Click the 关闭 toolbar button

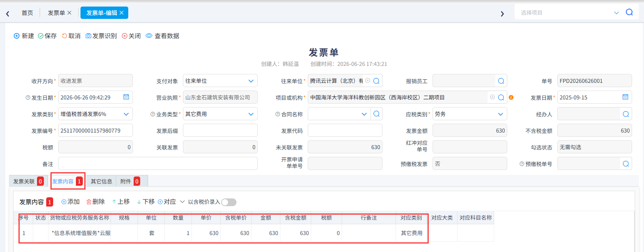click(131, 36)
